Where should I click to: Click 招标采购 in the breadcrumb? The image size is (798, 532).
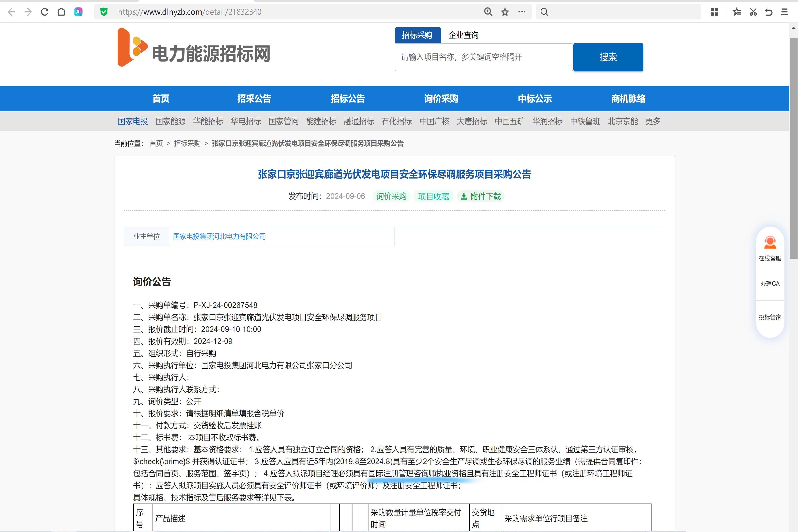pos(187,144)
